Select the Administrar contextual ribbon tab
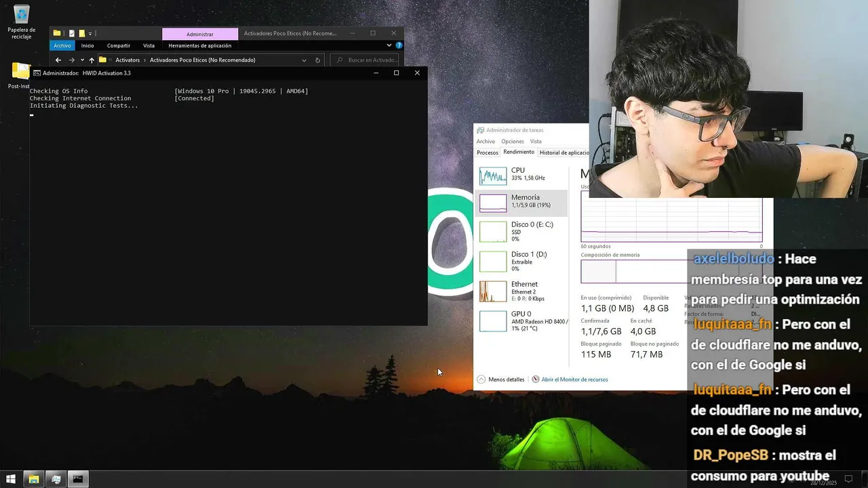The height and width of the screenshot is (488, 868). click(200, 34)
